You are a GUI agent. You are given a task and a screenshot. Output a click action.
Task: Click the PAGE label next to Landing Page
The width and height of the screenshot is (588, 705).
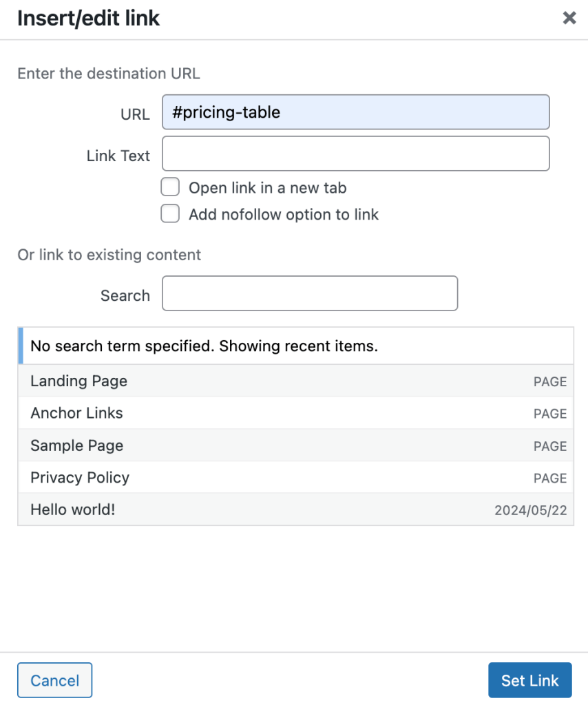[549, 381]
